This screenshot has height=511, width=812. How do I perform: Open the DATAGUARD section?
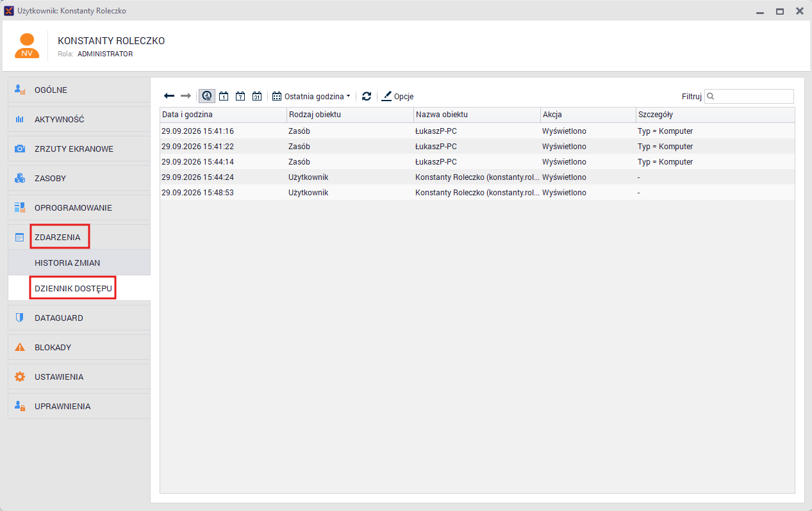(x=79, y=318)
